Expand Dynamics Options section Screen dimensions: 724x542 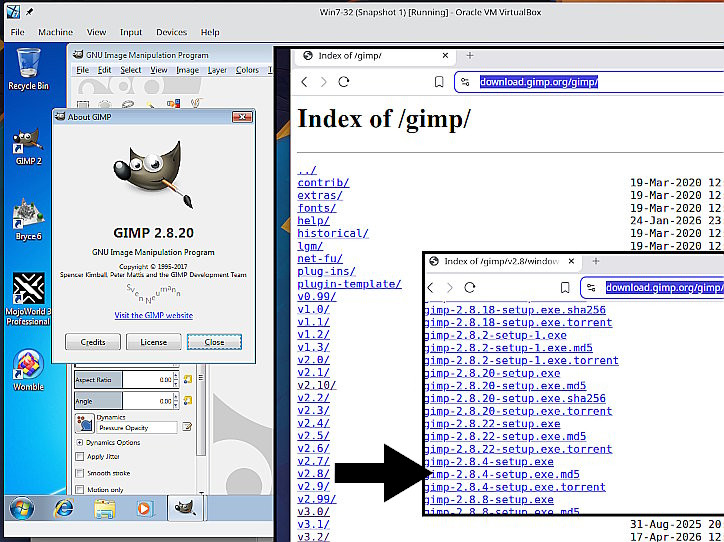(79, 442)
